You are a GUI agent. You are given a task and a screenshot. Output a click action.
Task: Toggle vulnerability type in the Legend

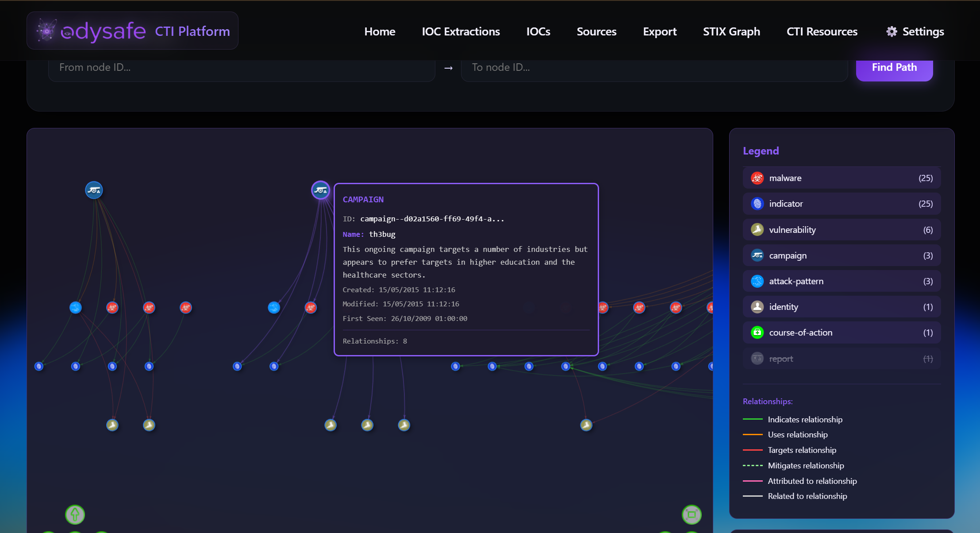[x=842, y=230]
